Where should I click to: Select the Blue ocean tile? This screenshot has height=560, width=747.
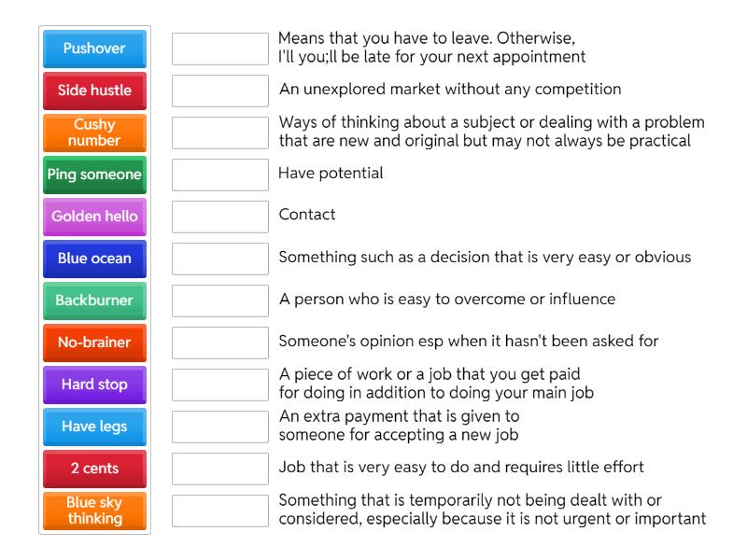tap(93, 259)
